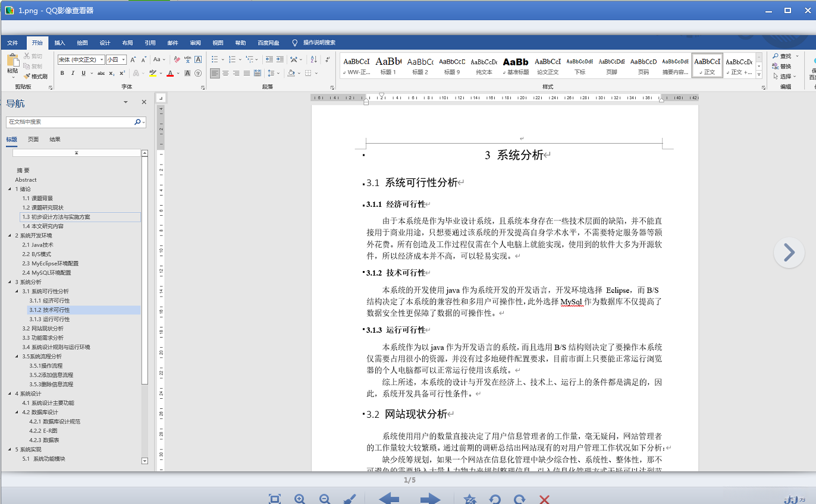Image resolution: width=816 pixels, height=504 pixels.
Task: Switch to the 页面 tab in navigation pane
Action: click(33, 139)
